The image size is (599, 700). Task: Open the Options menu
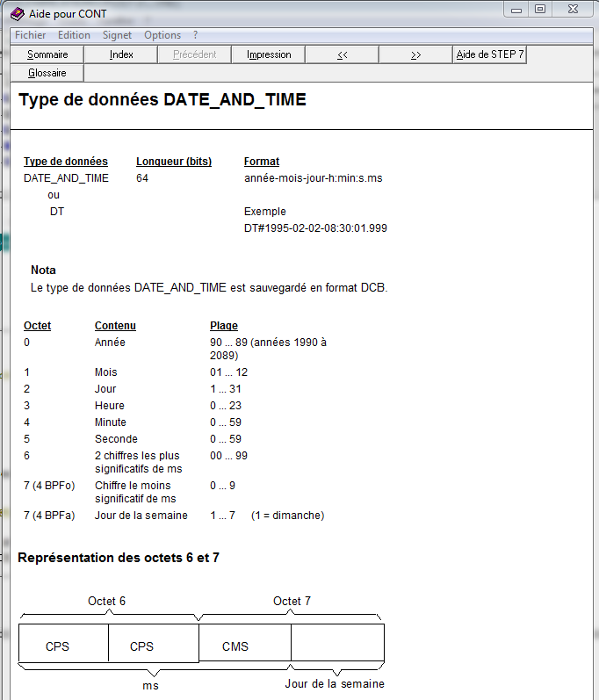pos(162,35)
